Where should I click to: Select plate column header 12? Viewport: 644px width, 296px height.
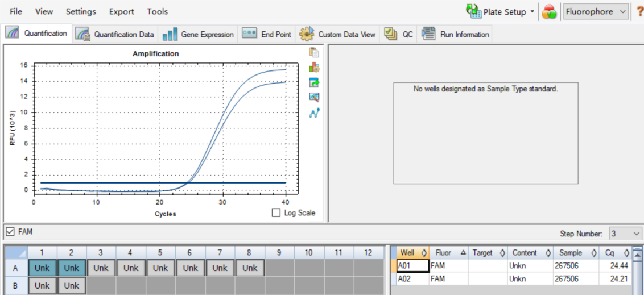click(x=369, y=253)
